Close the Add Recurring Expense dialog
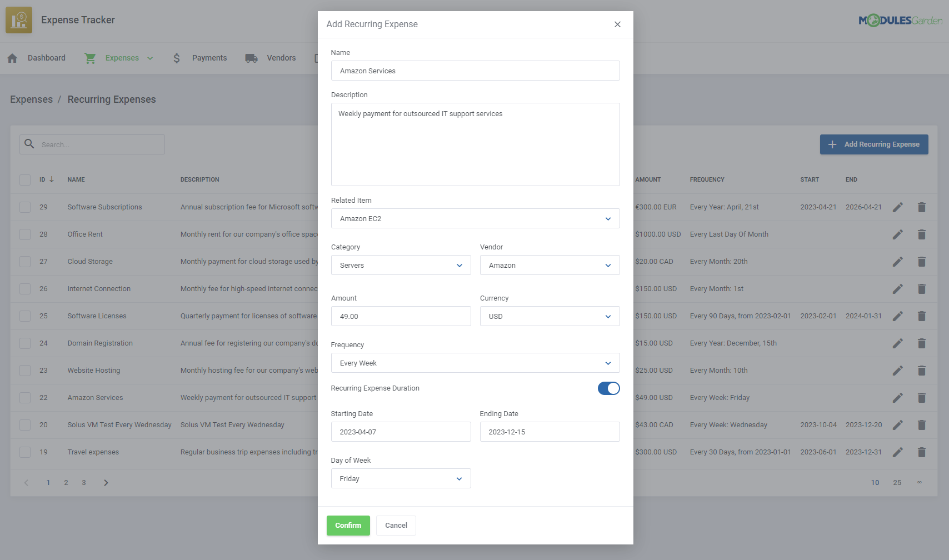This screenshot has height=560, width=949. click(x=617, y=24)
